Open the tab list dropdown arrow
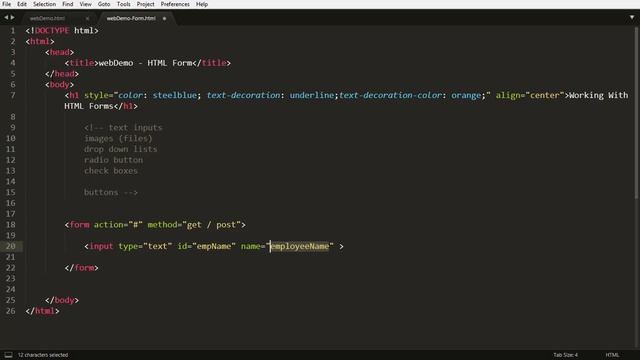 [632, 18]
